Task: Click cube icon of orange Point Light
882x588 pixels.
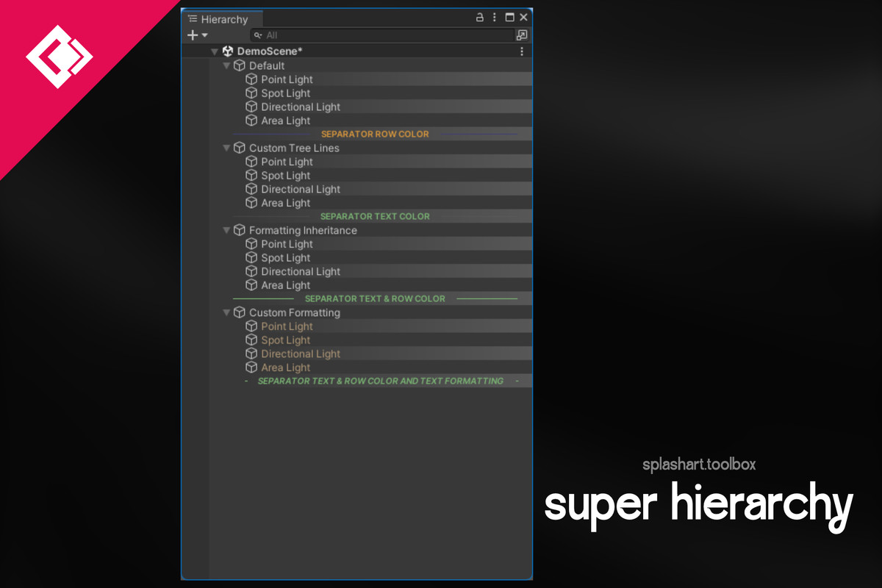Action: [251, 326]
